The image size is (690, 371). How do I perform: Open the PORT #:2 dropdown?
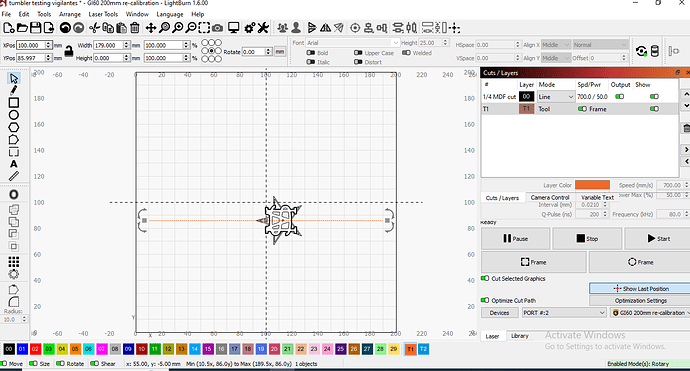tap(564, 312)
